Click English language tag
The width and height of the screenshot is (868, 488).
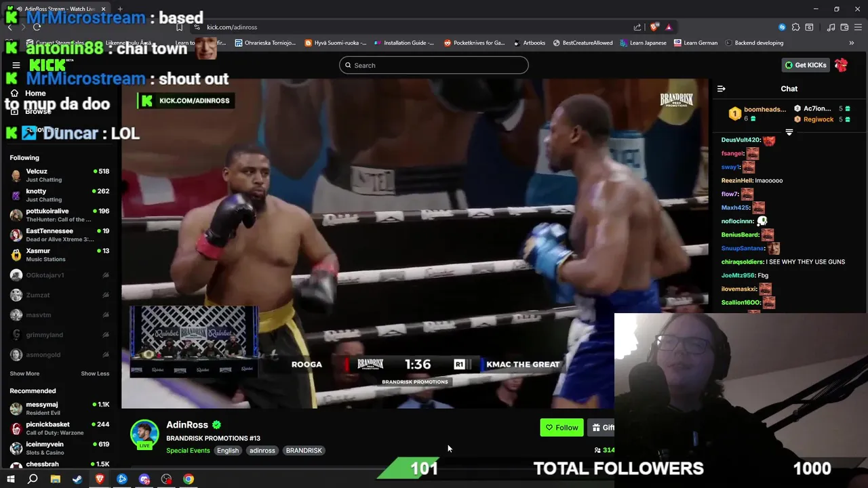coord(228,451)
